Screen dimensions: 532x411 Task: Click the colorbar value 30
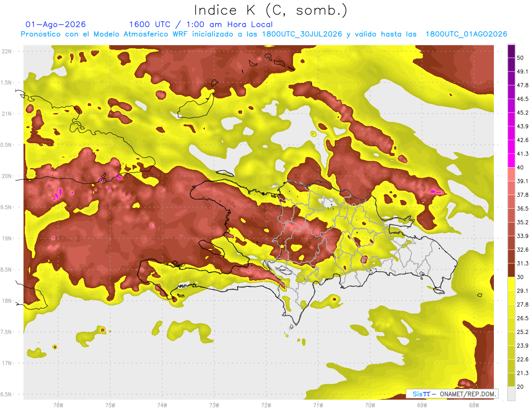pos(520,277)
